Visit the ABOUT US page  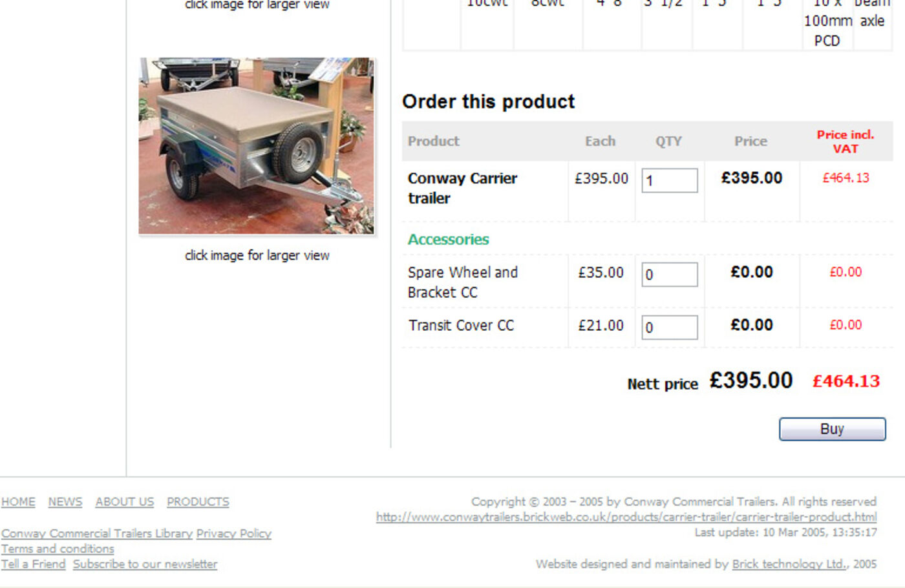[x=125, y=502]
